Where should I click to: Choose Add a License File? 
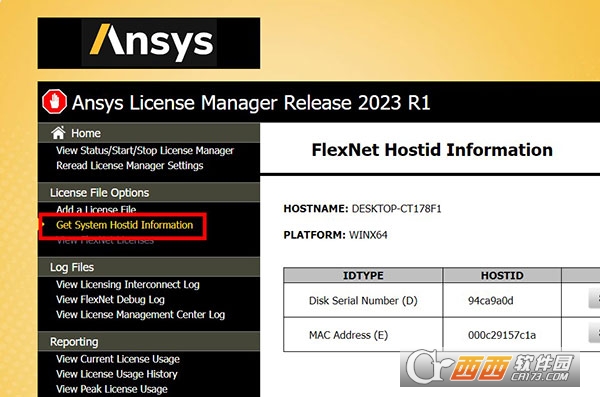tap(96, 209)
